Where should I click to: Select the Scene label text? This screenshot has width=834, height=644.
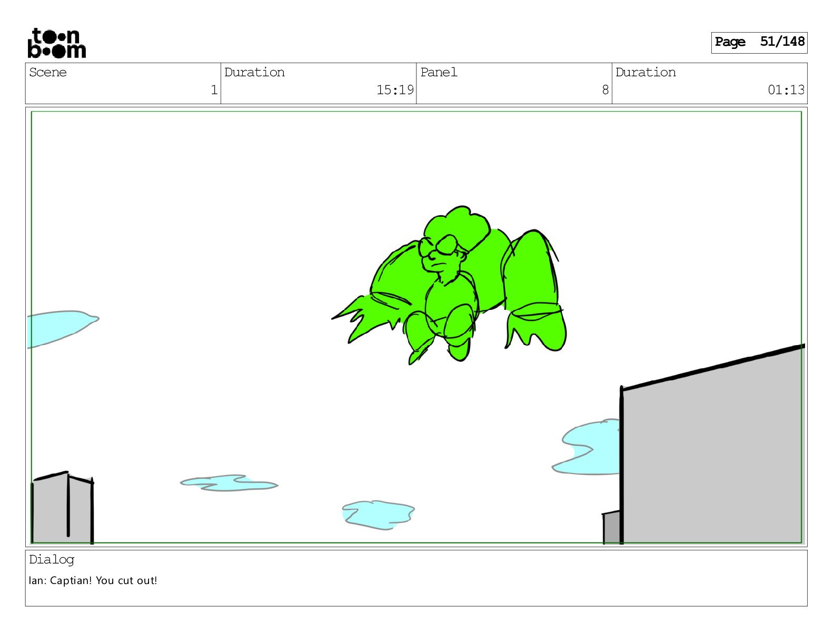pyautogui.click(x=48, y=72)
